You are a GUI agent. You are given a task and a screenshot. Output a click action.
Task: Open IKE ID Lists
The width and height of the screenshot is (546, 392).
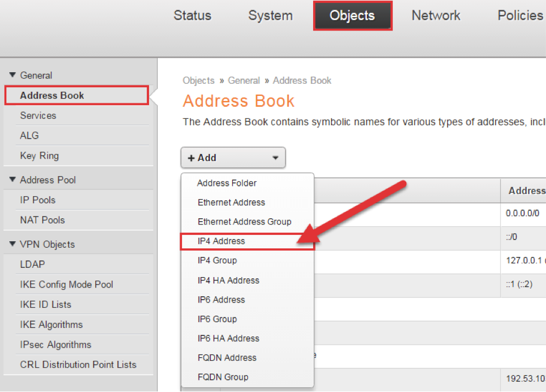click(82, 304)
